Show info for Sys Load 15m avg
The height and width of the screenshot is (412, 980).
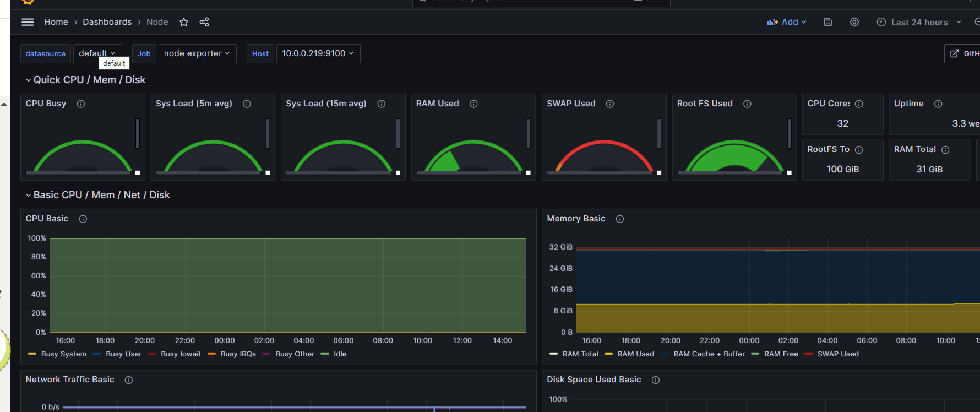click(x=382, y=104)
